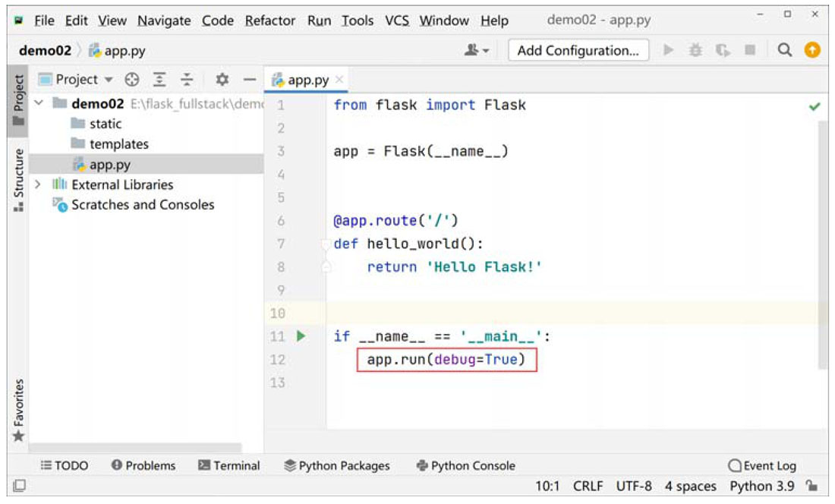The image size is (835, 504).
Task: Open the Terminal tab at bottom
Action: (x=228, y=465)
